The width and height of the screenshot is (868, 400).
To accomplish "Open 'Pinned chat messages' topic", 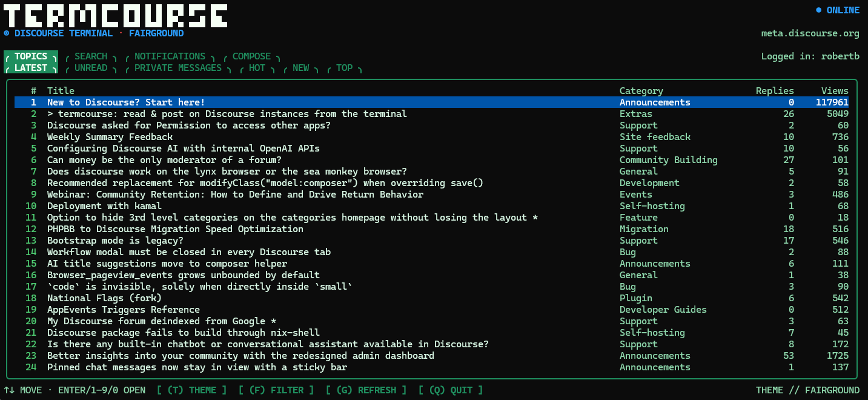I will pyautogui.click(x=431, y=367).
